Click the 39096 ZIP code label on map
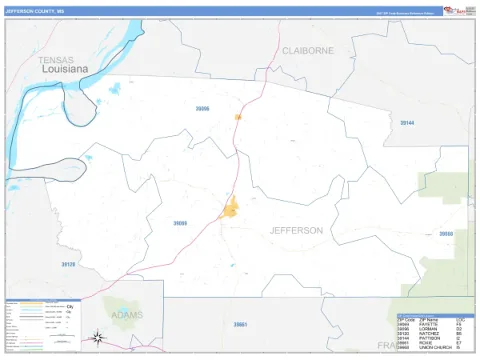Image resolution: width=480 pixels, height=360 pixels. (x=202, y=109)
